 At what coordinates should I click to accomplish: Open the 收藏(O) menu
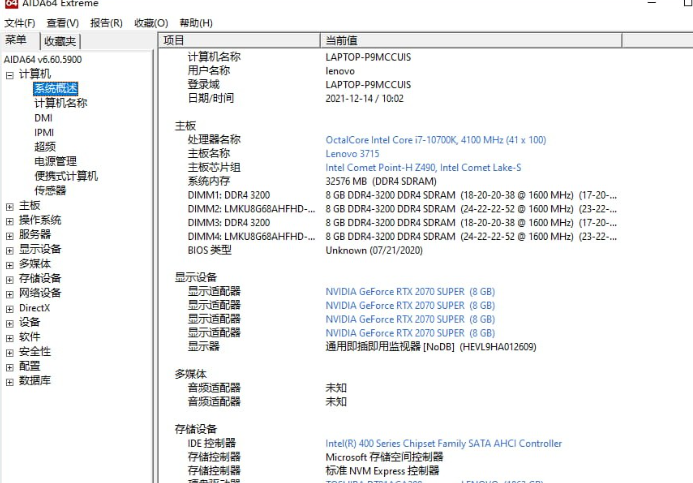point(151,23)
